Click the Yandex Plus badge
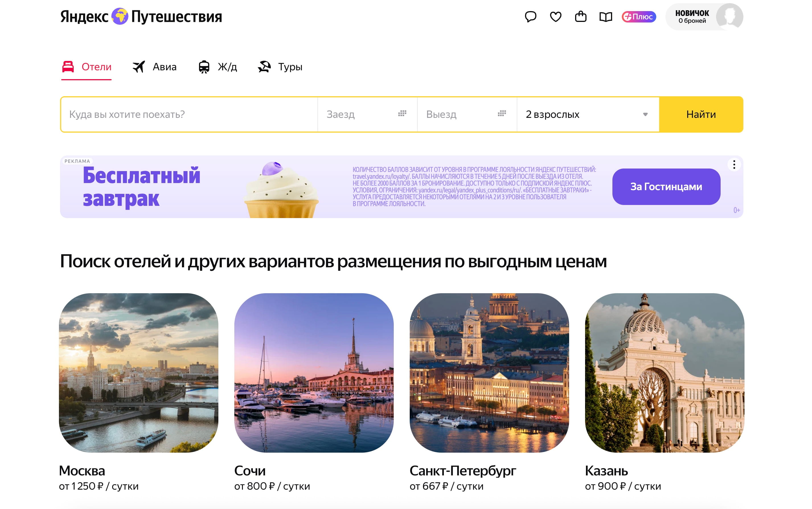 click(639, 17)
